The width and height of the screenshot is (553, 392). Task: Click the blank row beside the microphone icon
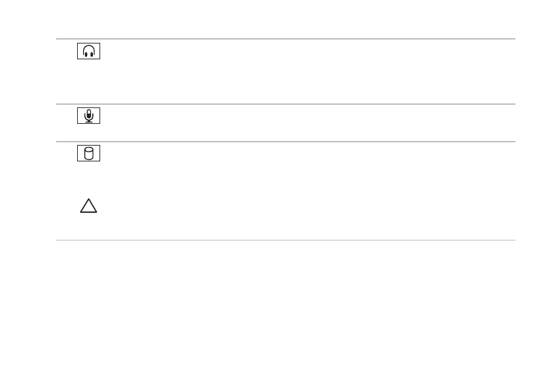pyautogui.click(x=308, y=123)
